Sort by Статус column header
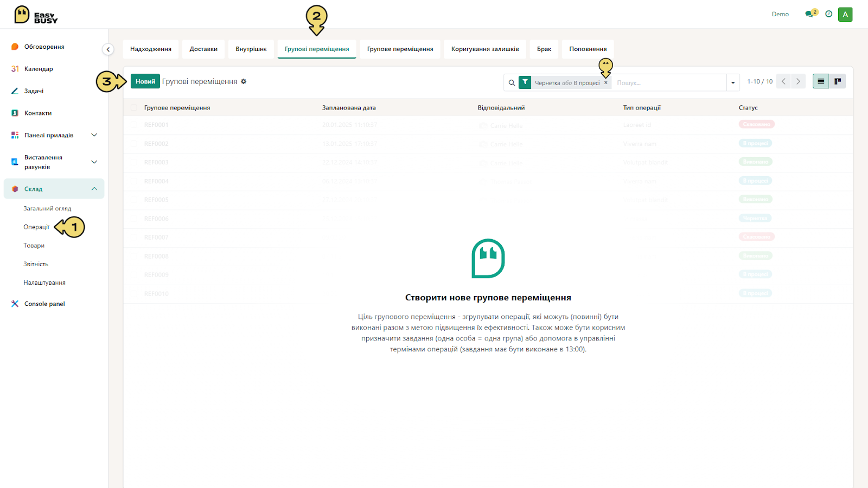This screenshot has width=868, height=488. [x=748, y=108]
